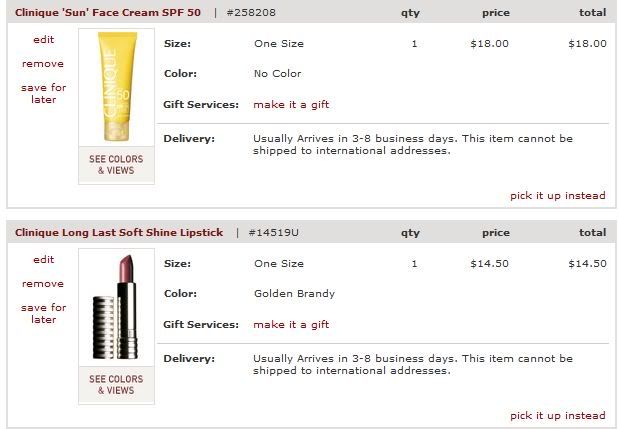The image size is (619, 429).
Task: Open the Clinique Long Last Soft Shine Lipstick title
Action: pos(119,233)
